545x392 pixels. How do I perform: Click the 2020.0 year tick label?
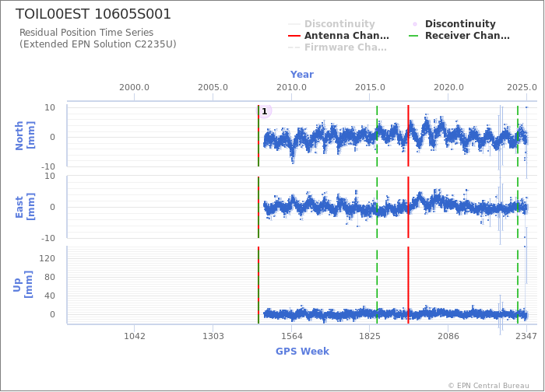(x=448, y=87)
